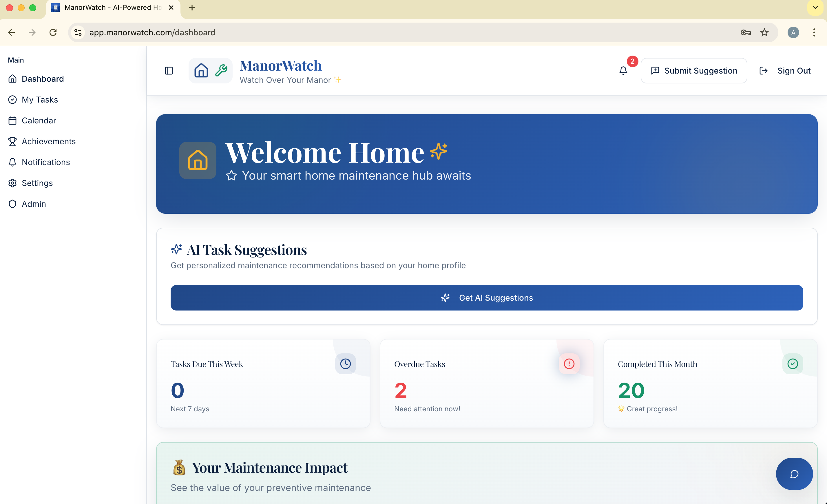View site information in address bar
Image resolution: width=827 pixels, height=504 pixels.
tap(78, 32)
